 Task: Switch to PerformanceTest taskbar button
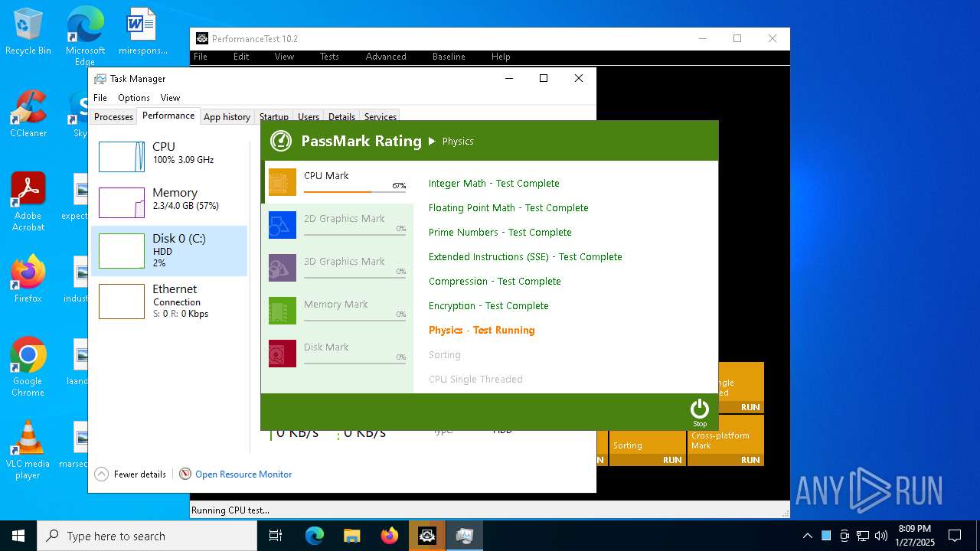coord(426,536)
